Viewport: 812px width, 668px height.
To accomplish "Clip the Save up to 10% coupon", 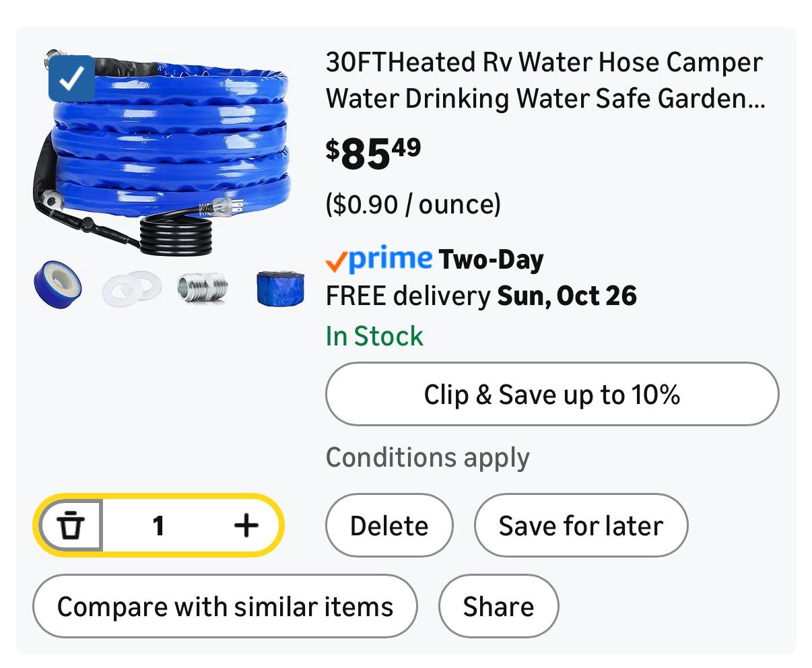I will [552, 395].
